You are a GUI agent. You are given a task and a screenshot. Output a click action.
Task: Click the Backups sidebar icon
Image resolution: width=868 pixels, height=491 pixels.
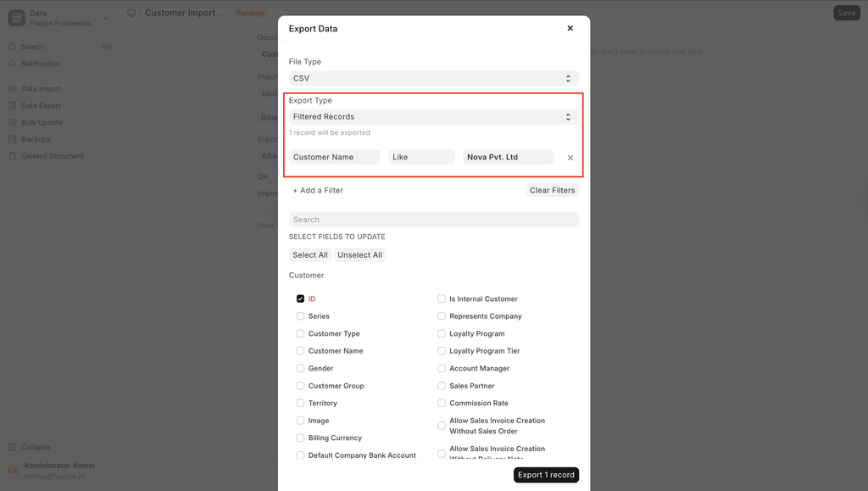click(13, 139)
